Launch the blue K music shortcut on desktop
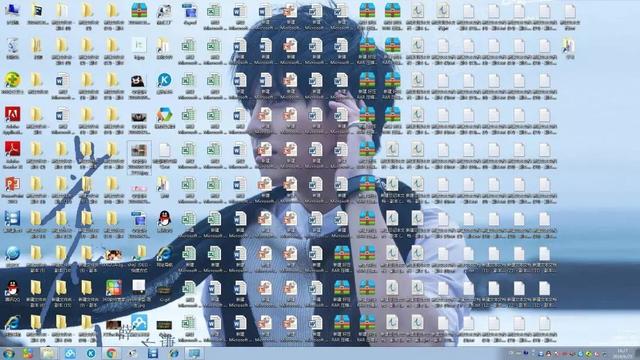Screen dimensions: 640x360 pos(164,83)
